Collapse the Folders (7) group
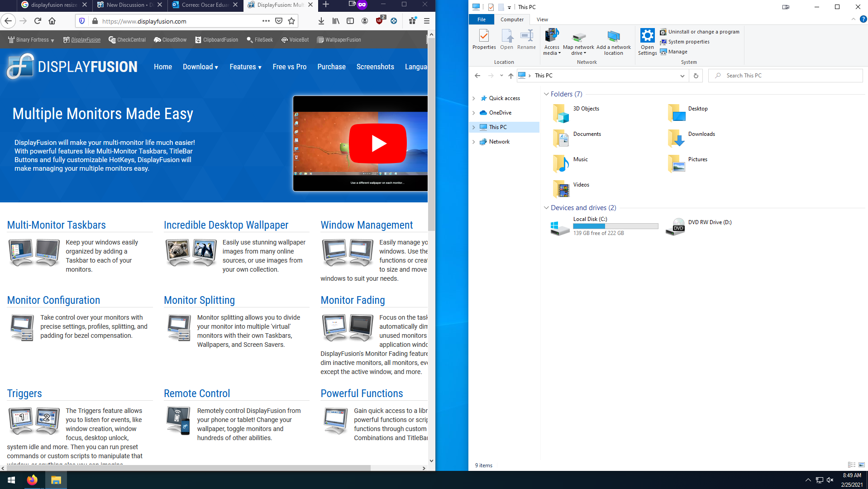The height and width of the screenshot is (489, 868). point(546,94)
